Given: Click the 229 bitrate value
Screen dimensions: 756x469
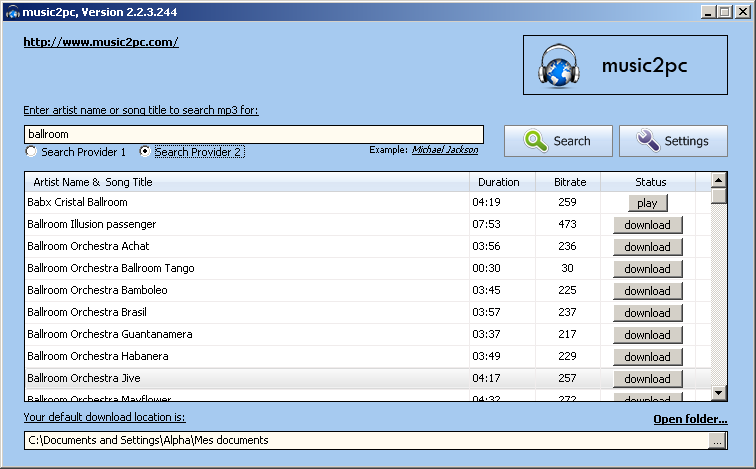Looking at the screenshot, I should [567, 357].
